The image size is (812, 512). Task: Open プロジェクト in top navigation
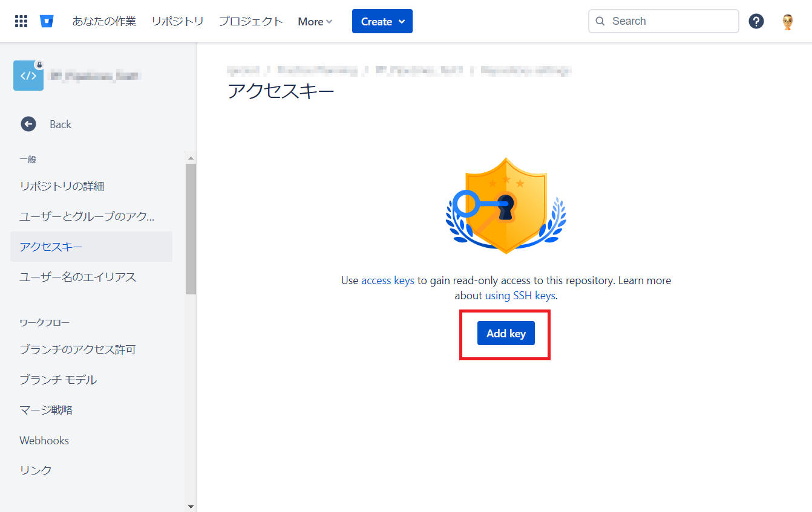[250, 21]
